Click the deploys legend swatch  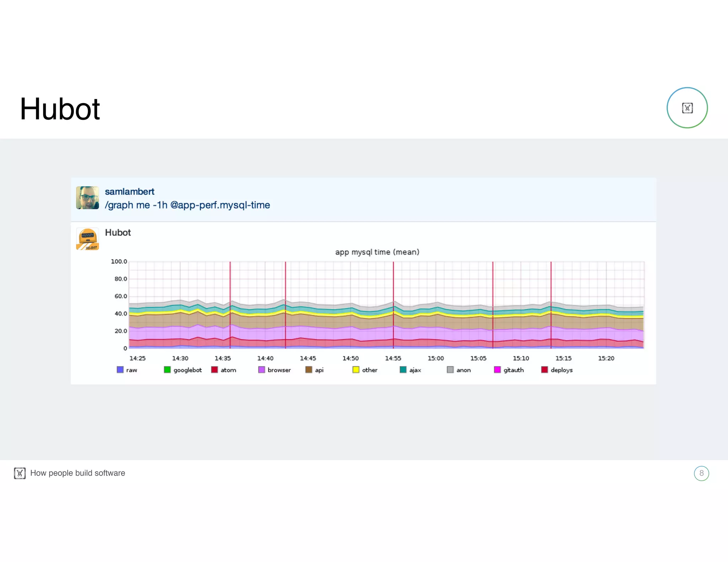(x=545, y=370)
